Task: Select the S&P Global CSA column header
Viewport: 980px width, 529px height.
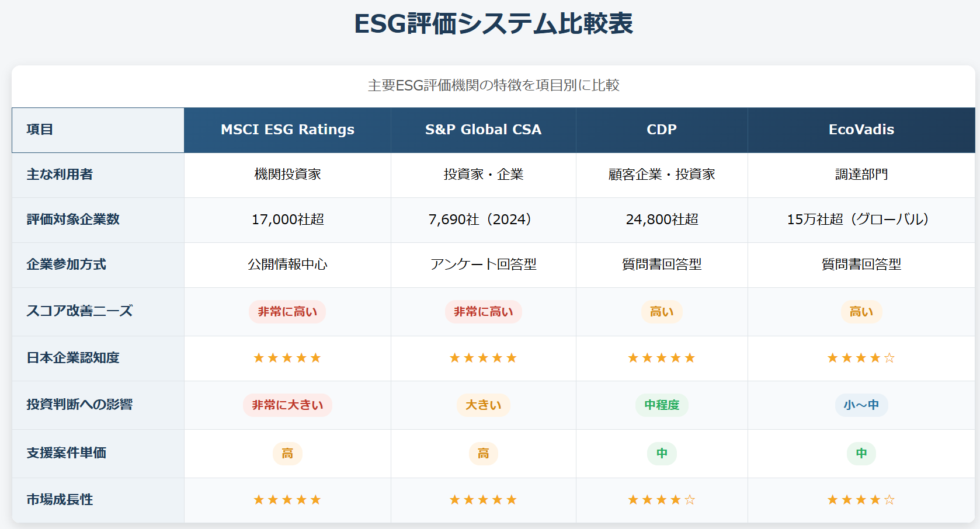Action: [483, 130]
